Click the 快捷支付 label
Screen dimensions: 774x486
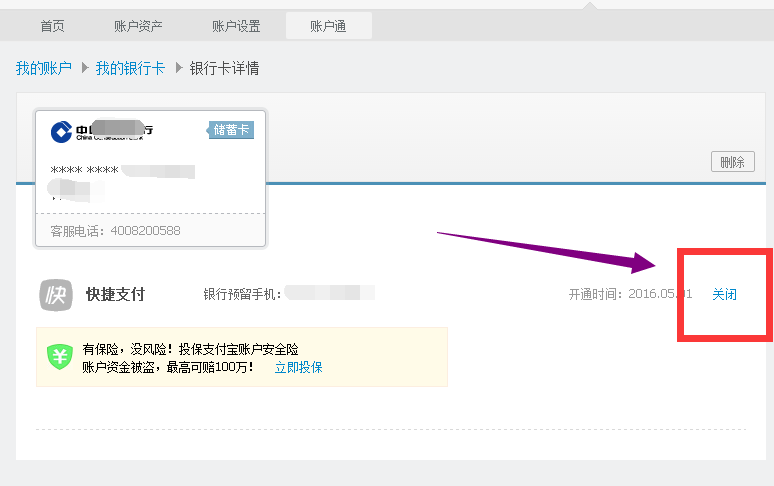click(x=116, y=295)
